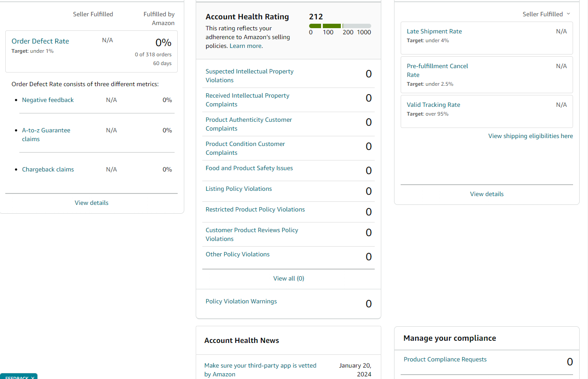This screenshot has height=379, width=588.
Task: Open A-to-z Guarantee claims link
Action: coord(46,135)
